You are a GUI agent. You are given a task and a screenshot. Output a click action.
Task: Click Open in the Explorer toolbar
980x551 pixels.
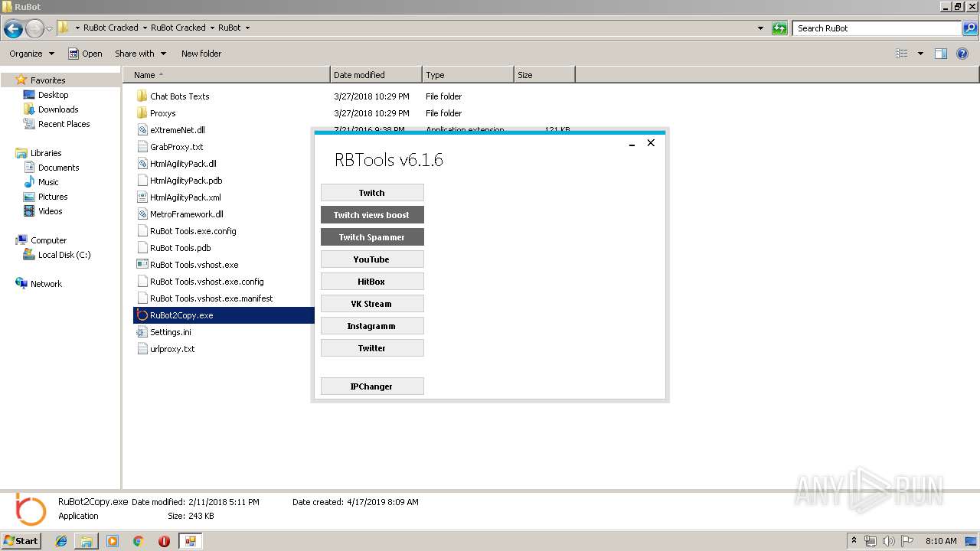(x=85, y=54)
